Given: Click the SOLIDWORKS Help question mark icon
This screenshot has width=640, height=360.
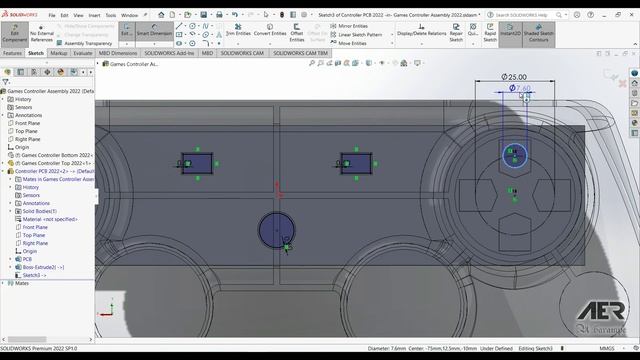Looking at the screenshot, I should tap(590, 15).
